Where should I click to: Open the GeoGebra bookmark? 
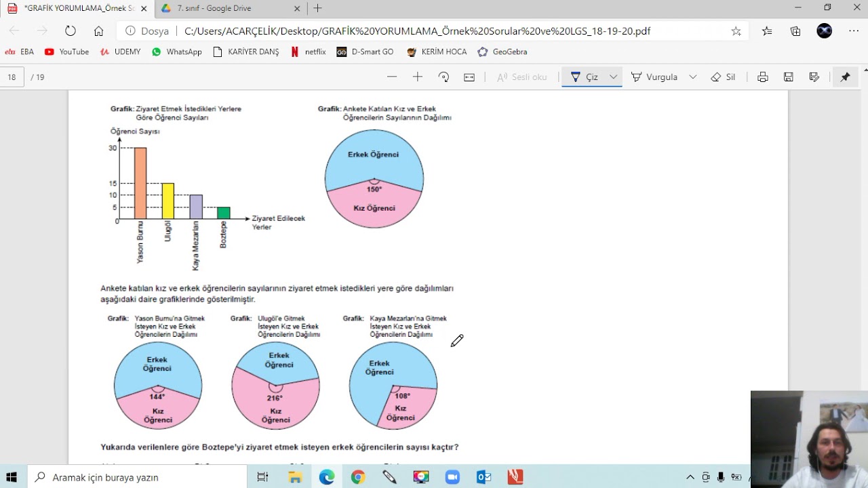(502, 52)
